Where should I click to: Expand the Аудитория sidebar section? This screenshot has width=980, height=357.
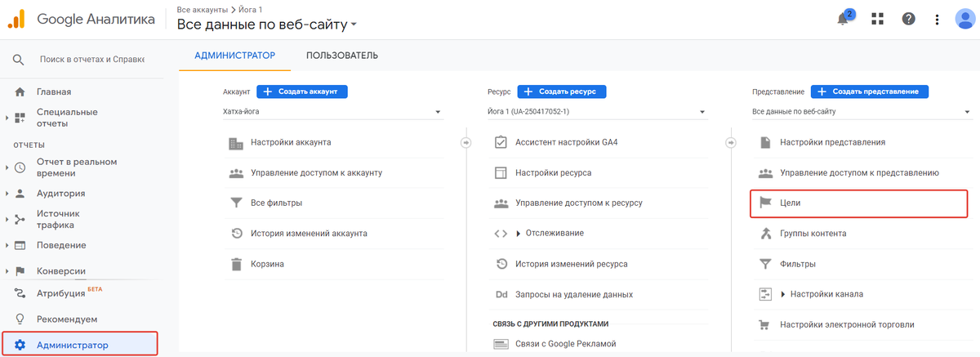pos(7,194)
